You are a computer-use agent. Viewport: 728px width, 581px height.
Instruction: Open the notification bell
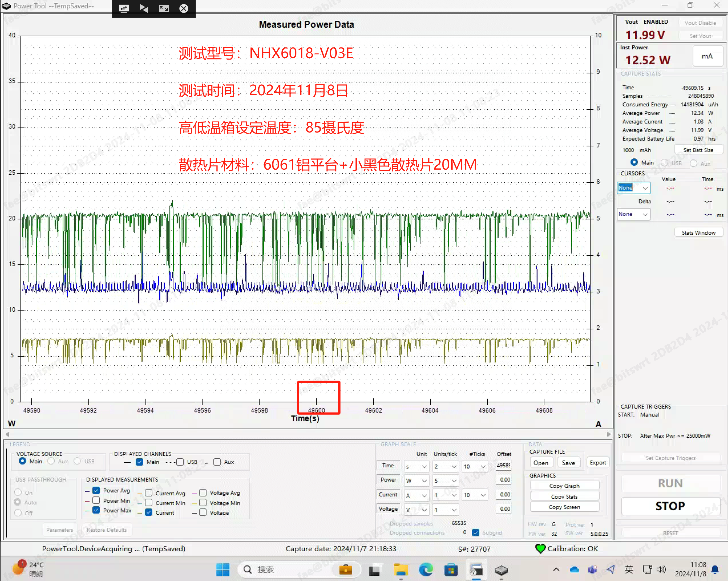click(715, 570)
